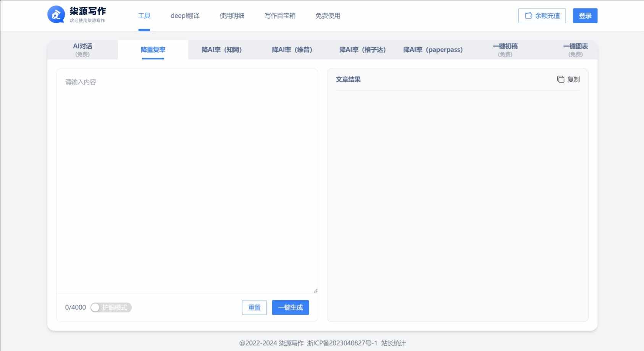Click the 0/4000 character counter
Viewport: 644px width, 351px height.
[76, 307]
